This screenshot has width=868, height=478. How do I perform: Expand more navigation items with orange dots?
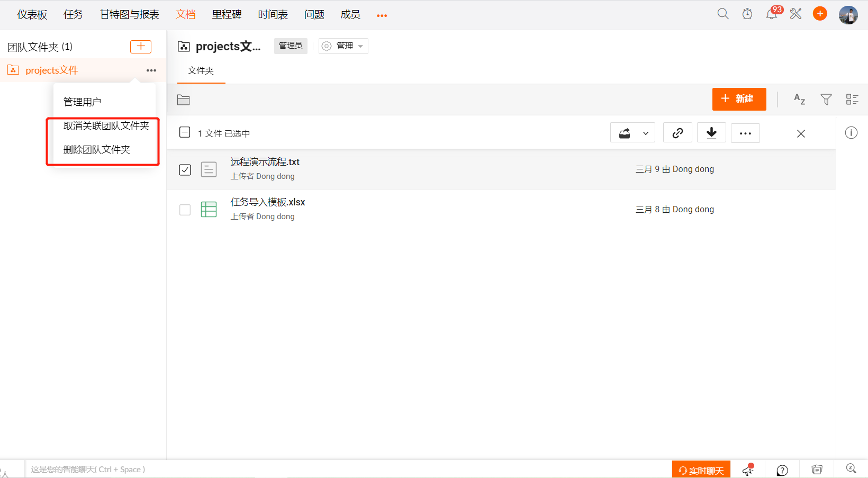pos(382,15)
